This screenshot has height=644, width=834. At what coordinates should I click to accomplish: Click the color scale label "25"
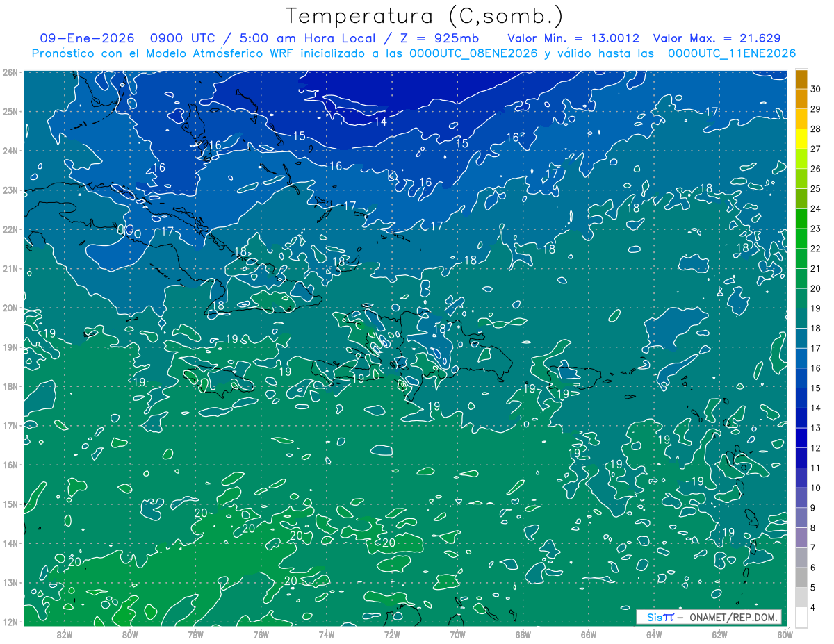(x=816, y=189)
